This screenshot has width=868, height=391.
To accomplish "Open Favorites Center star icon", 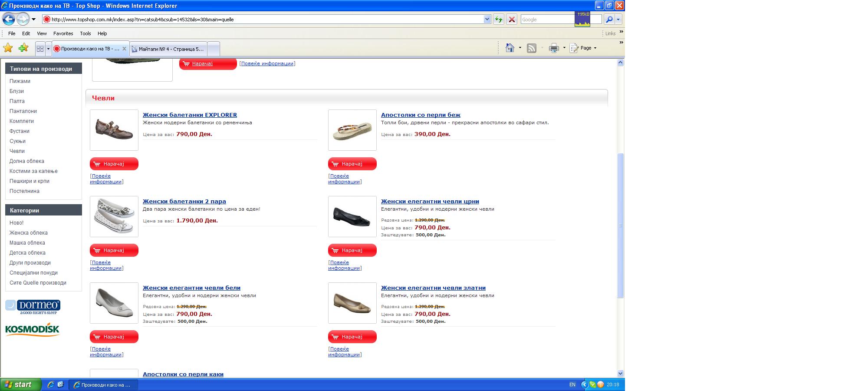I will tap(8, 48).
